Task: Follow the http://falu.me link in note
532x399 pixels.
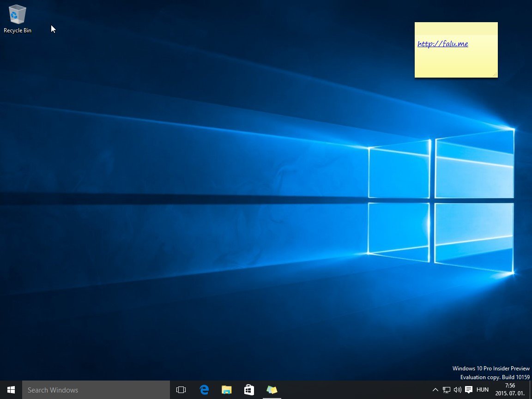Action: (443, 44)
